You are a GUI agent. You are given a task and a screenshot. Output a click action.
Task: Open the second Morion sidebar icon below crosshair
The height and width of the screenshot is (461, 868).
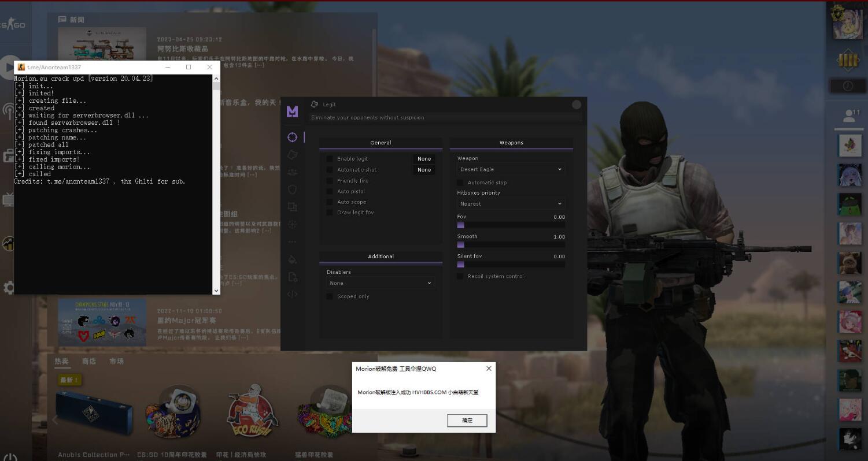click(293, 154)
